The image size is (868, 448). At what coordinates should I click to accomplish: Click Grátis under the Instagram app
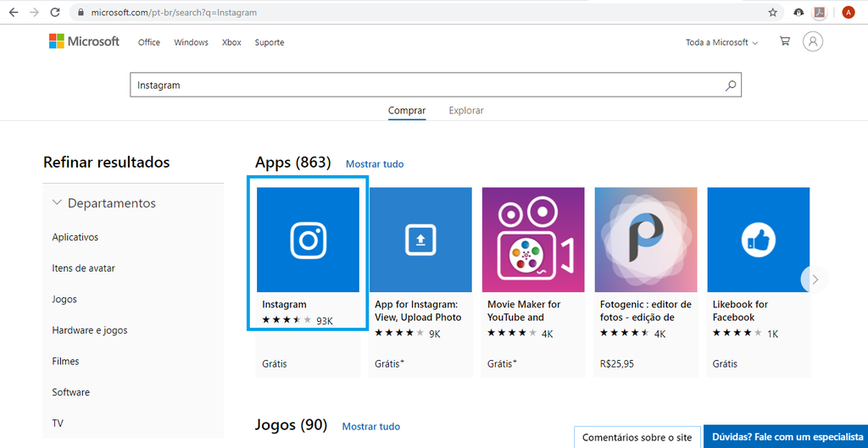click(x=275, y=364)
